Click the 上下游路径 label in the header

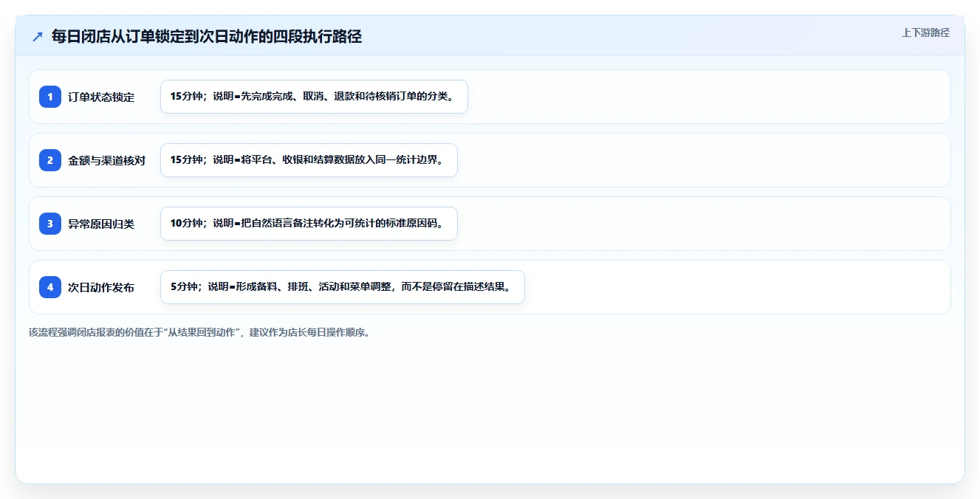pyautogui.click(x=925, y=33)
